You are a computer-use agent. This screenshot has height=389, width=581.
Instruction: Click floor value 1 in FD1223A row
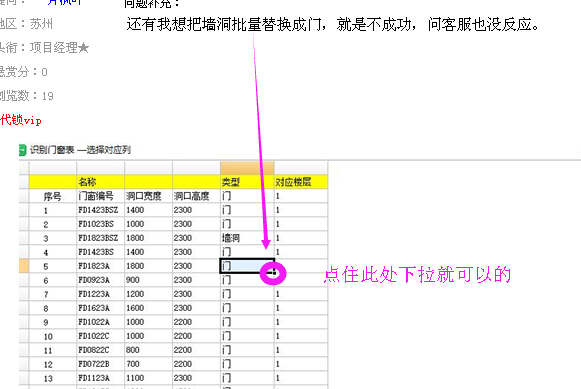click(x=301, y=294)
